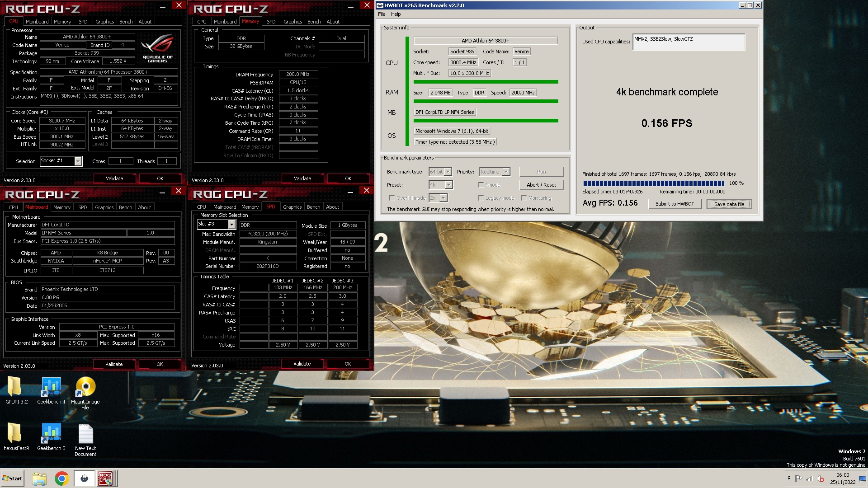Click the '200.0 MHz' DRAM Frequency value

point(298,75)
